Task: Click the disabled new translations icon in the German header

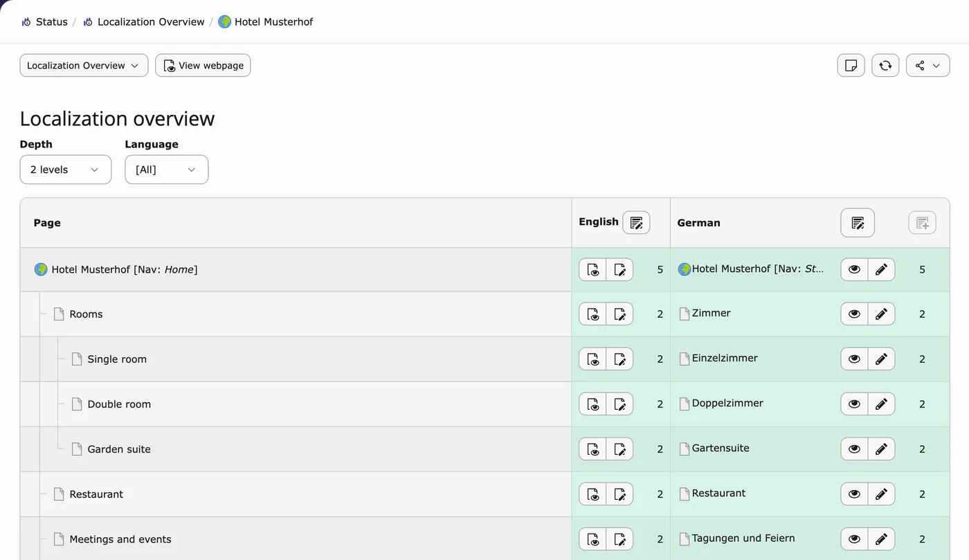Action: [x=922, y=223]
